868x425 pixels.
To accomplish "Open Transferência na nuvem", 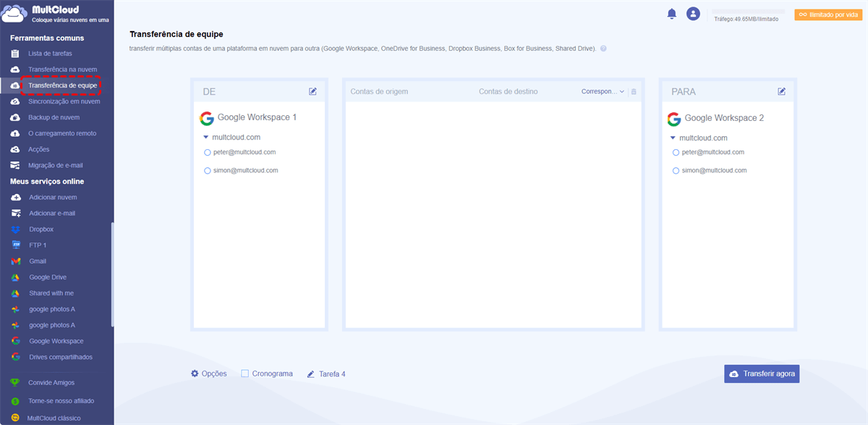I will (x=62, y=70).
